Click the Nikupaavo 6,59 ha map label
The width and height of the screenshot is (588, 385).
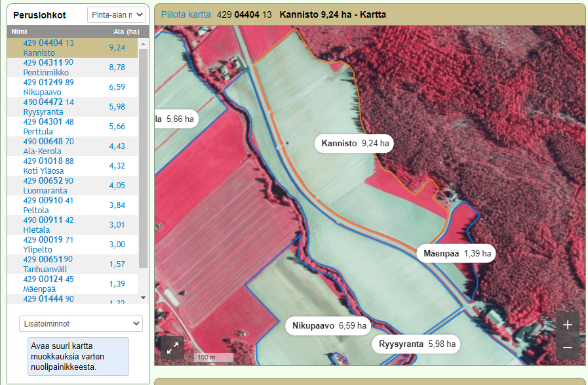tap(329, 325)
